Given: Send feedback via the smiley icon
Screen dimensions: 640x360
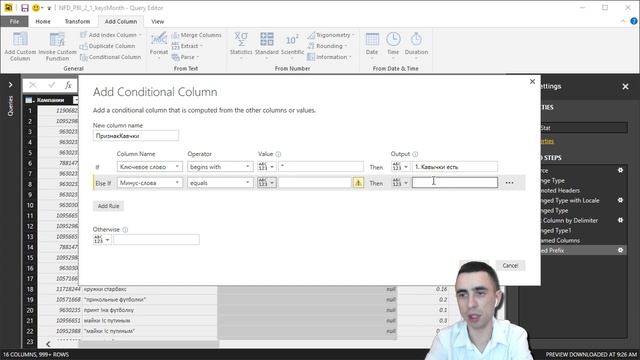Looking at the screenshot, I should click(x=36, y=8).
